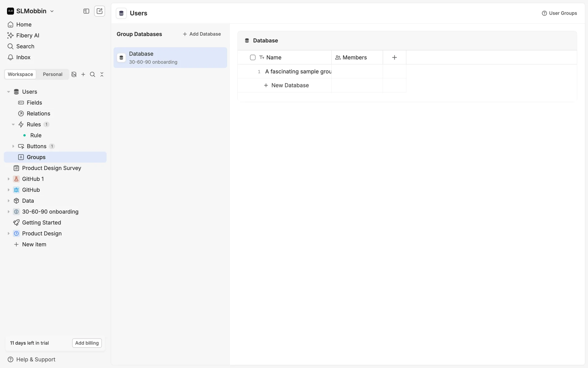Collapse the Users tree node
The height and width of the screenshot is (368, 588).
tap(9, 92)
